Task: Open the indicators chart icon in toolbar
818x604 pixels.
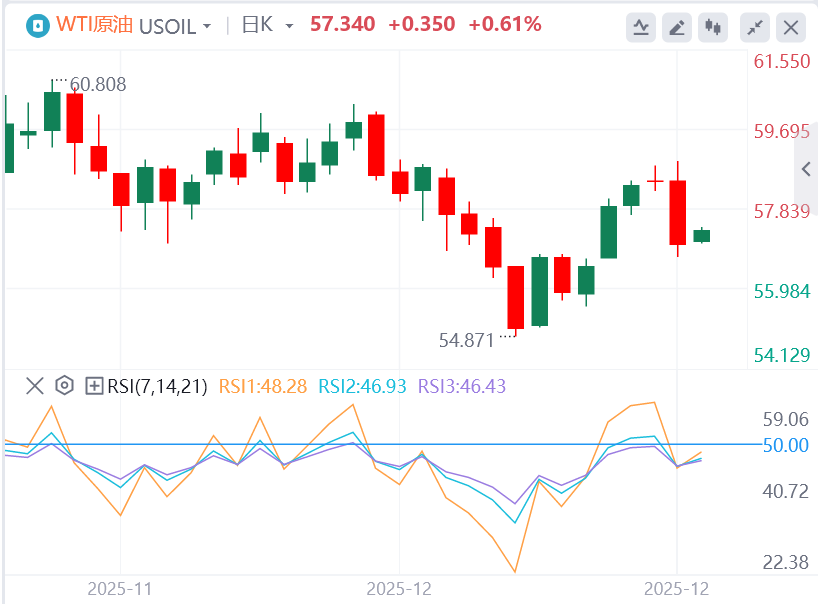Action: click(642, 27)
